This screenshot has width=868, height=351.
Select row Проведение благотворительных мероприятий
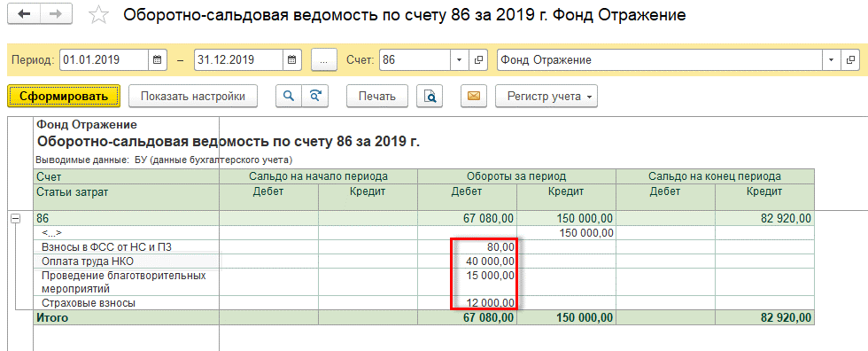pyautogui.click(x=123, y=282)
